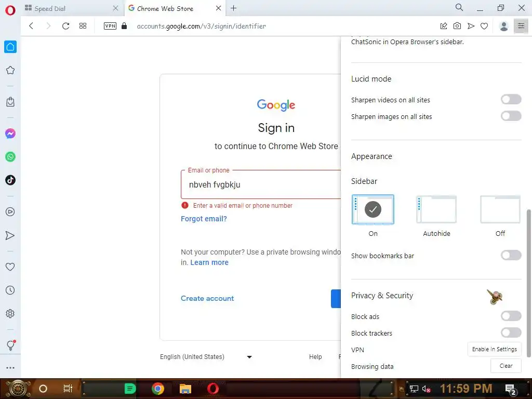Select sidebar On option thumbnail
This screenshot has width=532, height=399.
coord(373,209)
